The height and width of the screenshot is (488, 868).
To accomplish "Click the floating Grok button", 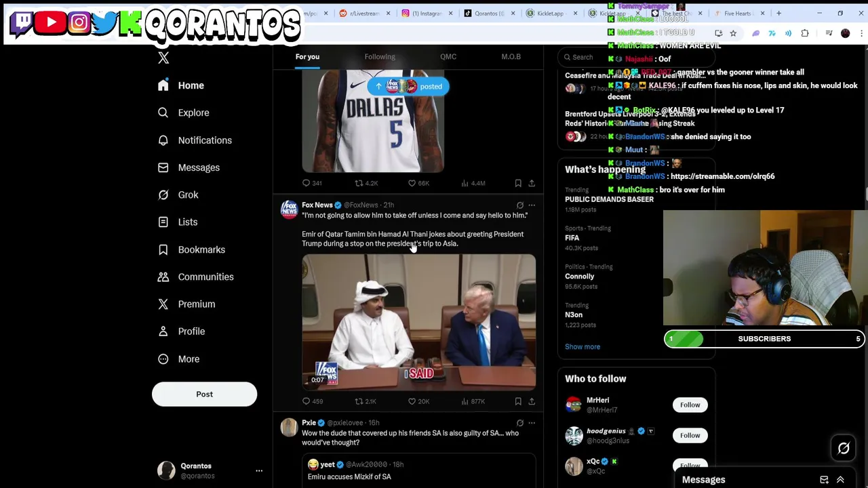I will (x=844, y=448).
